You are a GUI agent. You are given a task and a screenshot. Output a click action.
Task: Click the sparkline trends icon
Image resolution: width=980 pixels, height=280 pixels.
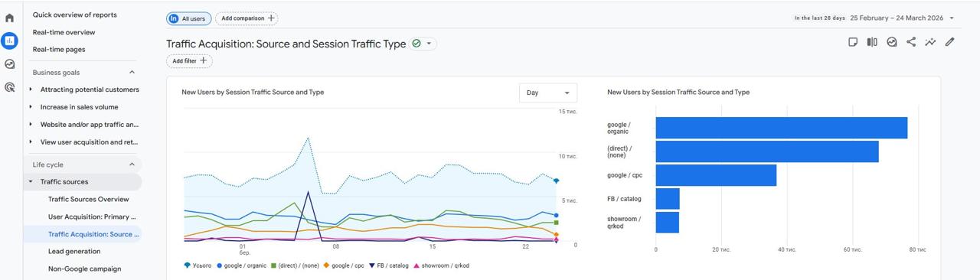pyautogui.click(x=930, y=42)
